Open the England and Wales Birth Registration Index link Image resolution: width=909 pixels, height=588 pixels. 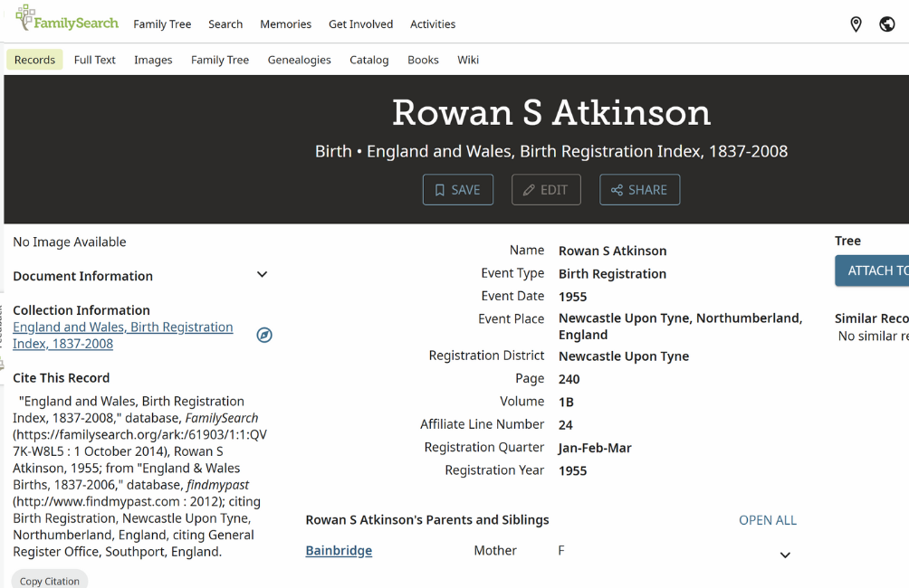(122, 327)
